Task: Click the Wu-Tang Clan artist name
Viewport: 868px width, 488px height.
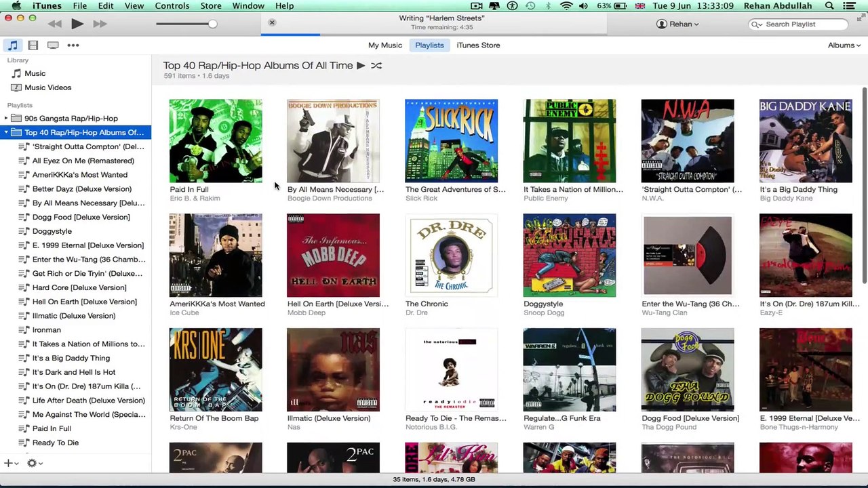Action: [x=665, y=313]
